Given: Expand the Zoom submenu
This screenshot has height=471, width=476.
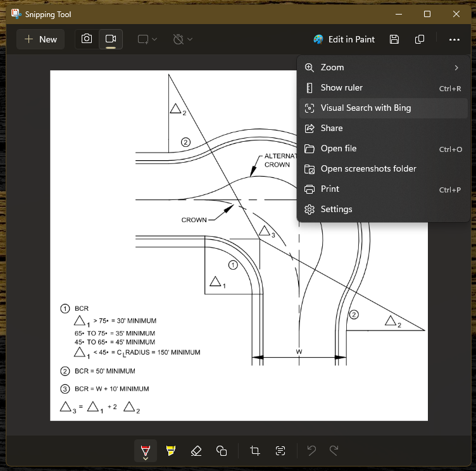Looking at the screenshot, I should [383, 67].
